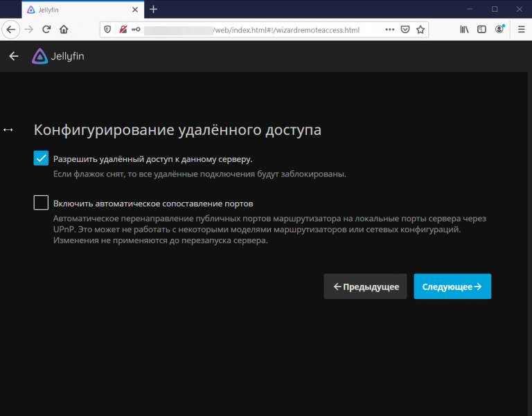Open tracking protection shield icon
532x416 pixels.
[107, 30]
